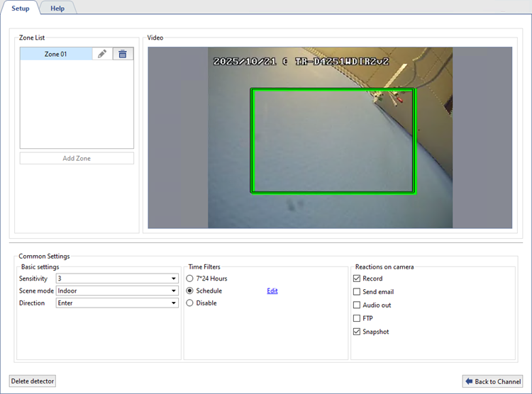Enable the Send email checkbox
This screenshot has height=394, width=532.
357,292
